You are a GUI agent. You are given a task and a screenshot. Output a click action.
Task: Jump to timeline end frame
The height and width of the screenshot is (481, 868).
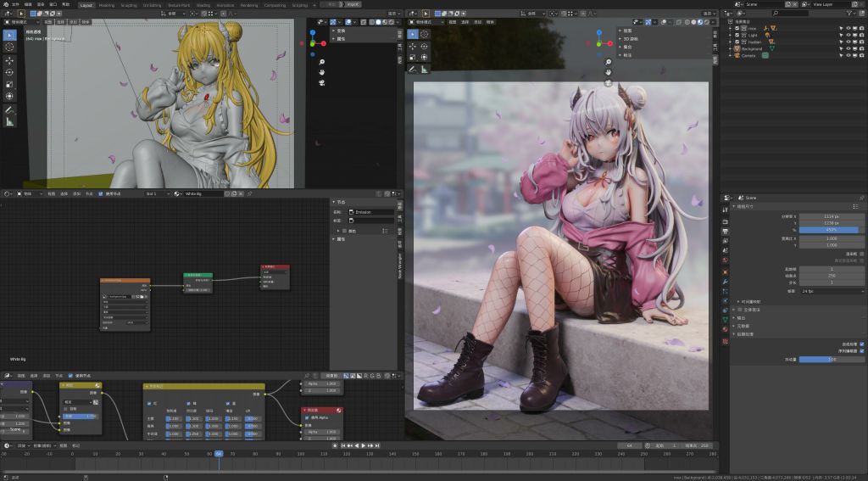[x=377, y=445]
